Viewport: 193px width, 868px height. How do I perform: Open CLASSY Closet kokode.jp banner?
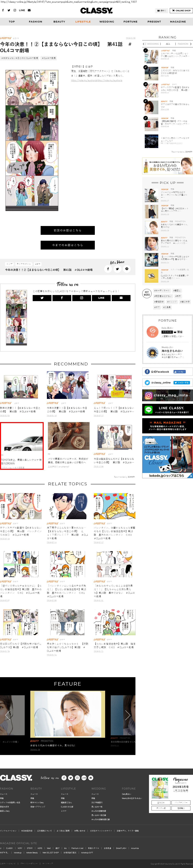click(x=167, y=457)
